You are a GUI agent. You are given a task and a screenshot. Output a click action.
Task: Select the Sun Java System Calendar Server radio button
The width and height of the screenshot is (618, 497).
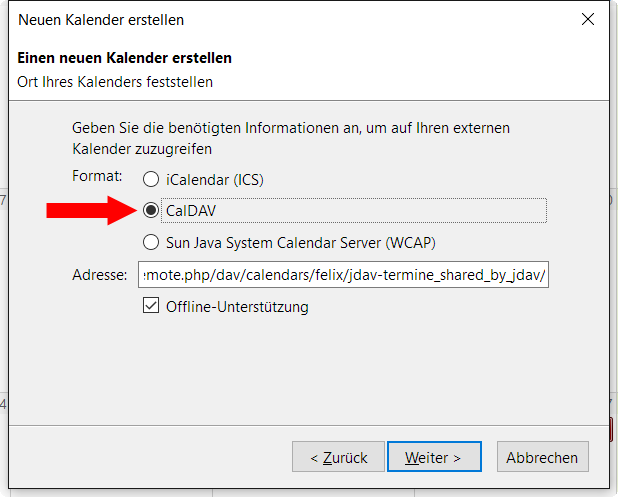[x=151, y=242]
